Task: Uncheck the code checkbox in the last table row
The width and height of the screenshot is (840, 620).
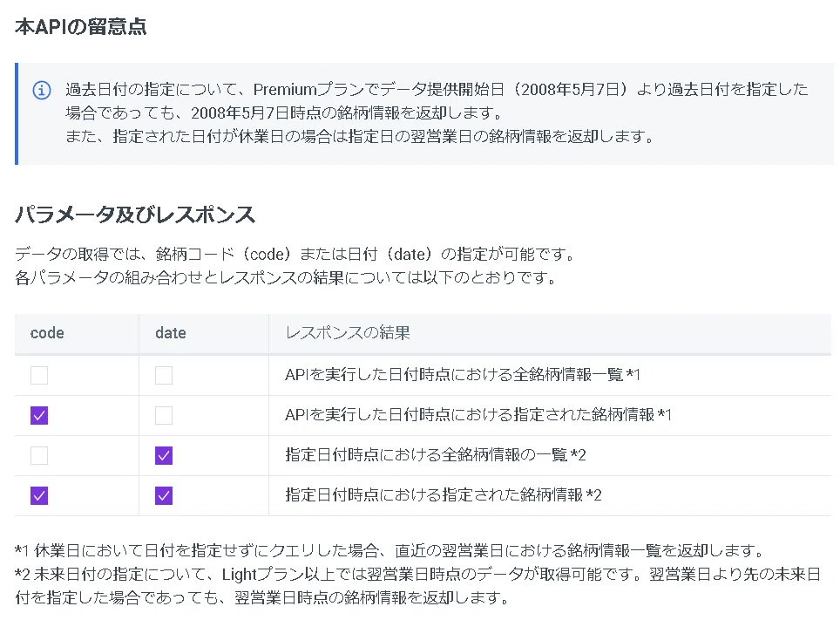Action: pyautogui.click(x=39, y=495)
